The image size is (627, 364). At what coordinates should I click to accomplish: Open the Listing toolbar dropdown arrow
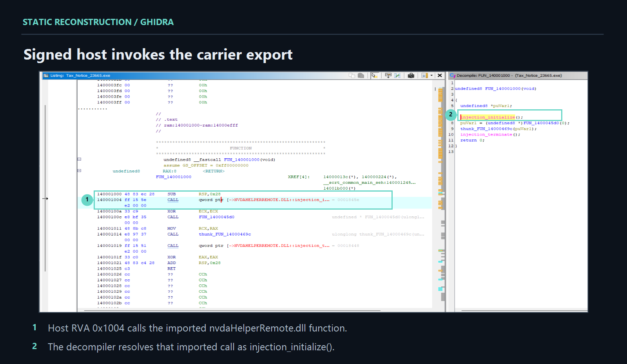click(x=431, y=76)
